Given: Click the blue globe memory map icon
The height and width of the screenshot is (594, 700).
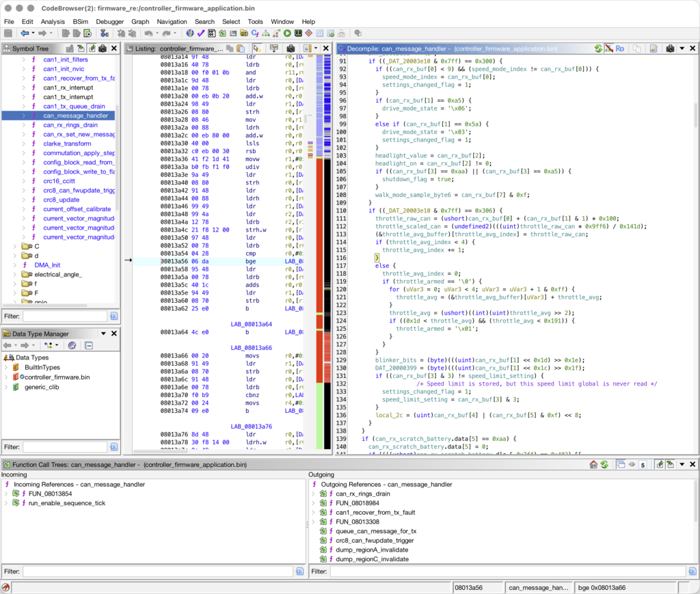Looking at the screenshot, I should coord(190,33).
